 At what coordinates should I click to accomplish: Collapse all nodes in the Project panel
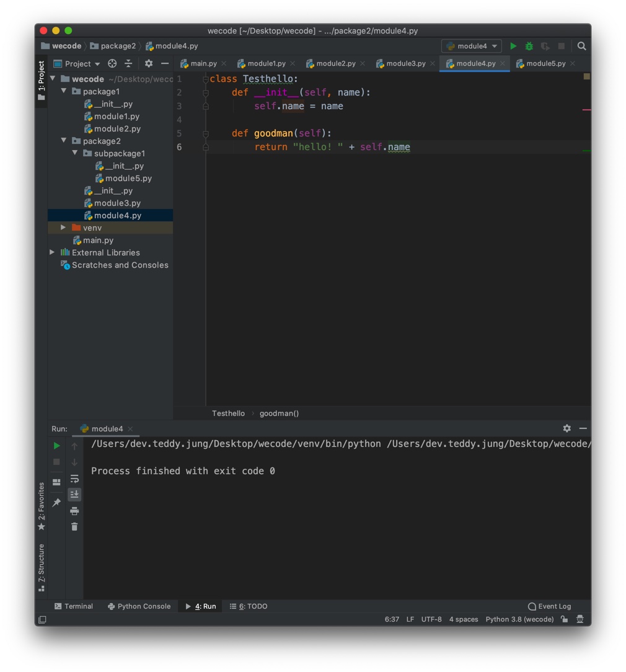coord(128,63)
